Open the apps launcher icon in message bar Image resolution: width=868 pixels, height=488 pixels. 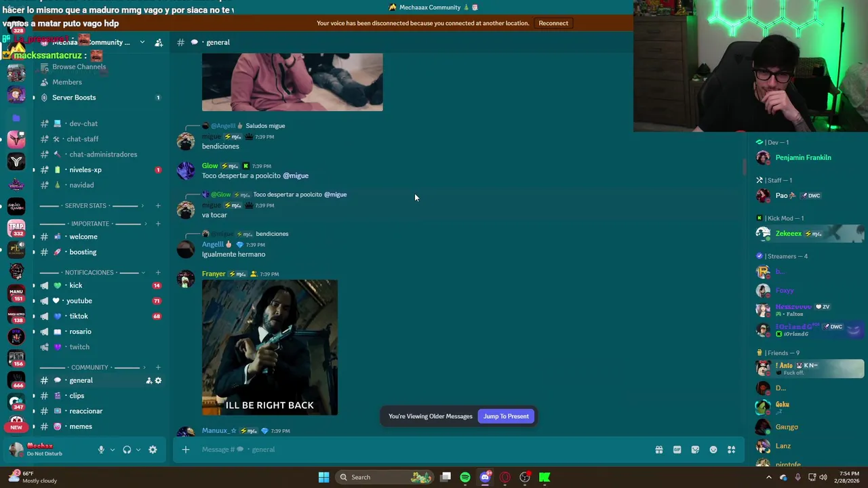click(732, 449)
